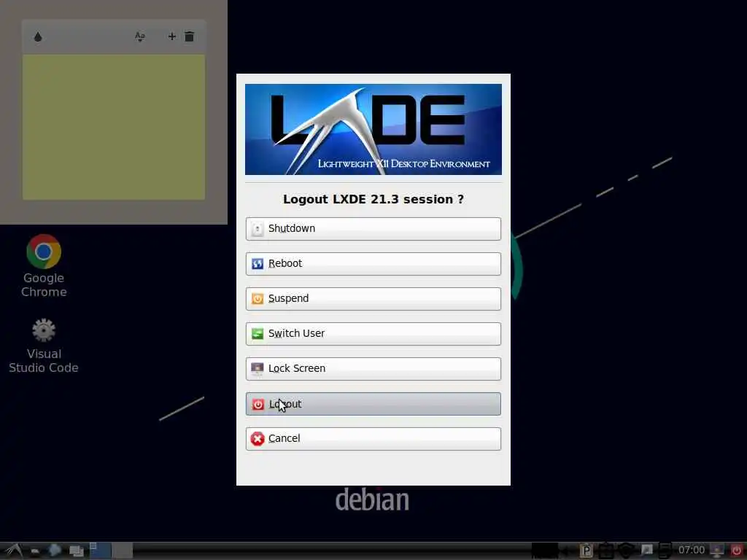Click the show desktop icon in taskbar
Screen dimensions: 747x560
tap(76, 551)
